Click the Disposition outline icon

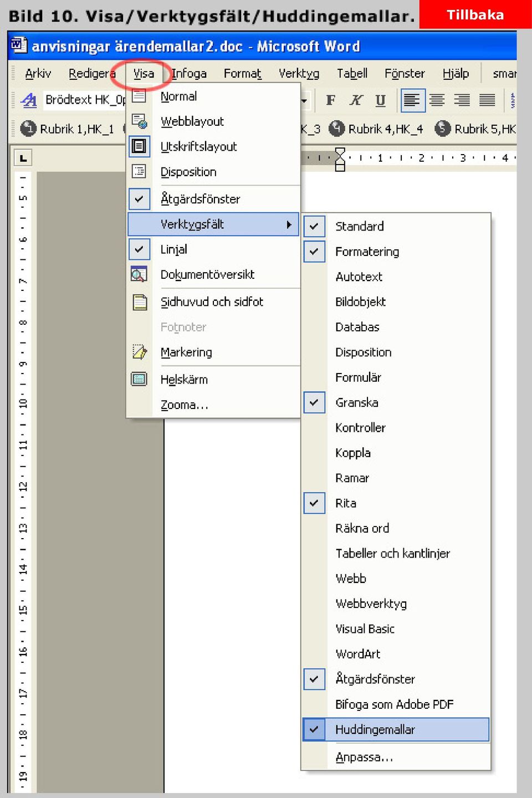[139, 172]
